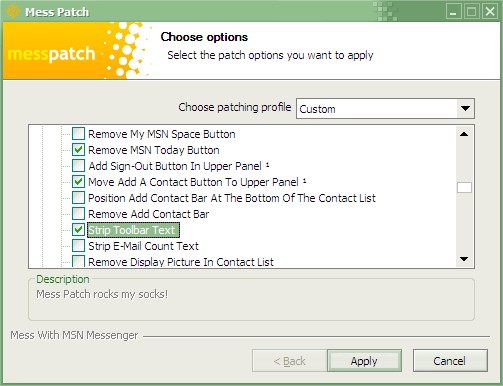Uncheck Remove MSN Today Button option
Image resolution: width=503 pixels, height=386 pixels.
tap(78, 150)
